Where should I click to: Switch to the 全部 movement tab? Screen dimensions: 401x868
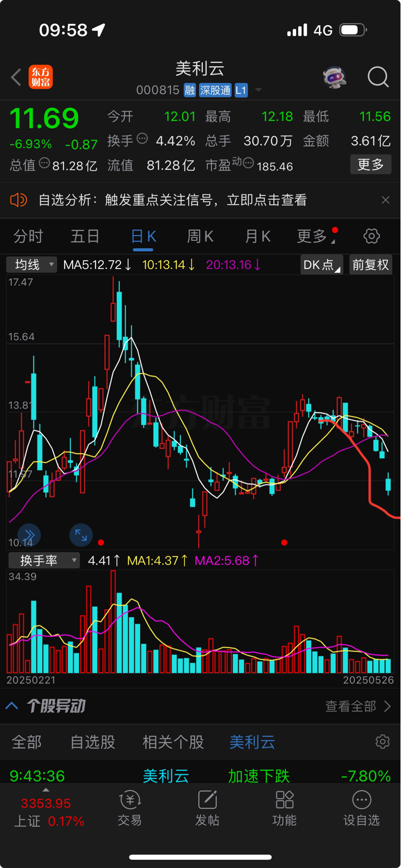pyautogui.click(x=27, y=742)
